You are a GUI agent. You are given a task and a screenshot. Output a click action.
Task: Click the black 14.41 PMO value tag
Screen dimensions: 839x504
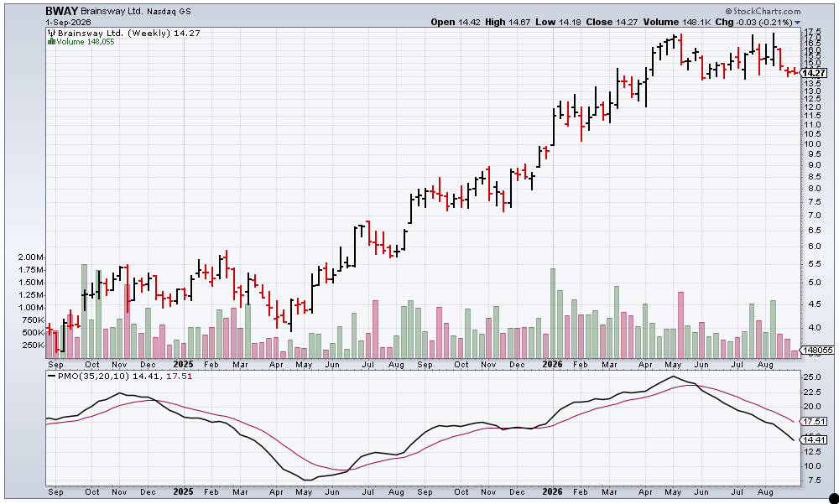tap(815, 439)
